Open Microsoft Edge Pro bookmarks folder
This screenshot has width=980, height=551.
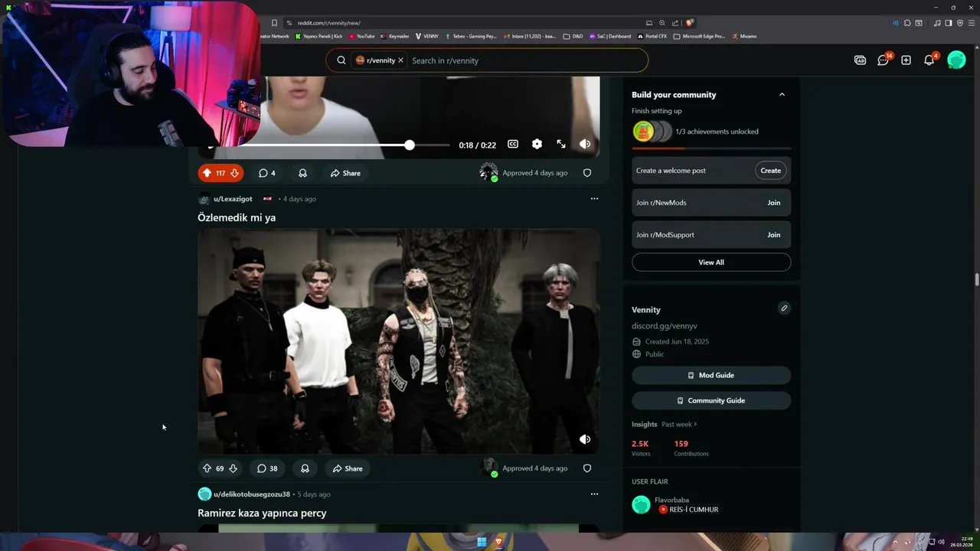699,36
